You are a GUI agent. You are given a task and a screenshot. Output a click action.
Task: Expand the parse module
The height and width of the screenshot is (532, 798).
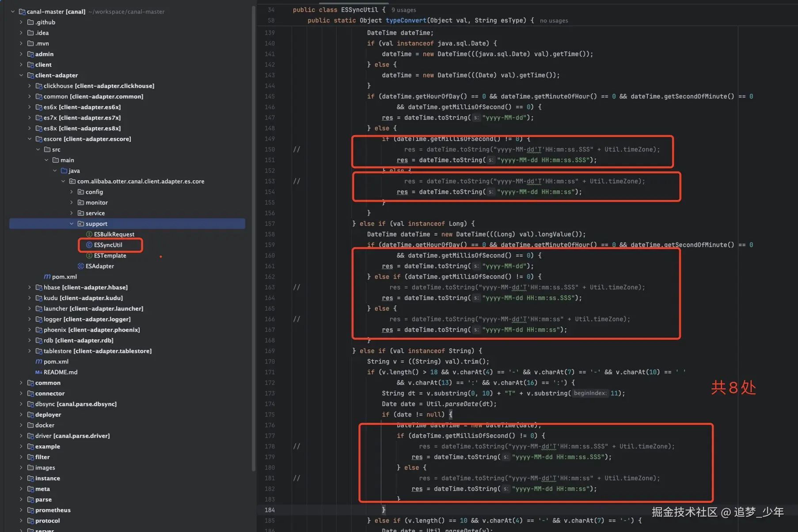(21, 499)
